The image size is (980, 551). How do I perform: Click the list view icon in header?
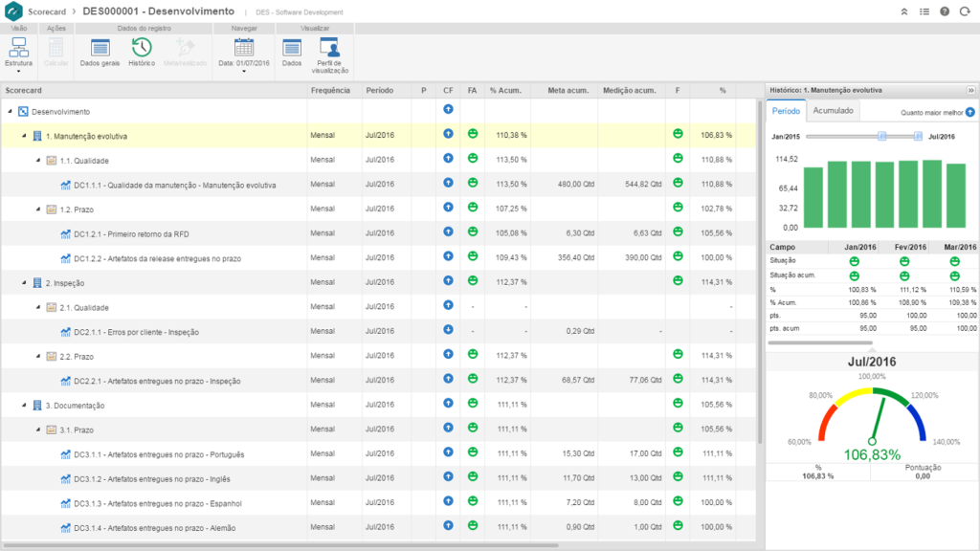point(924,11)
